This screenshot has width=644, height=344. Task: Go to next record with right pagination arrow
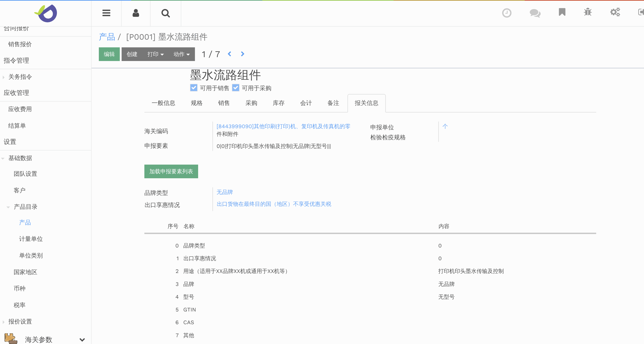tap(242, 54)
